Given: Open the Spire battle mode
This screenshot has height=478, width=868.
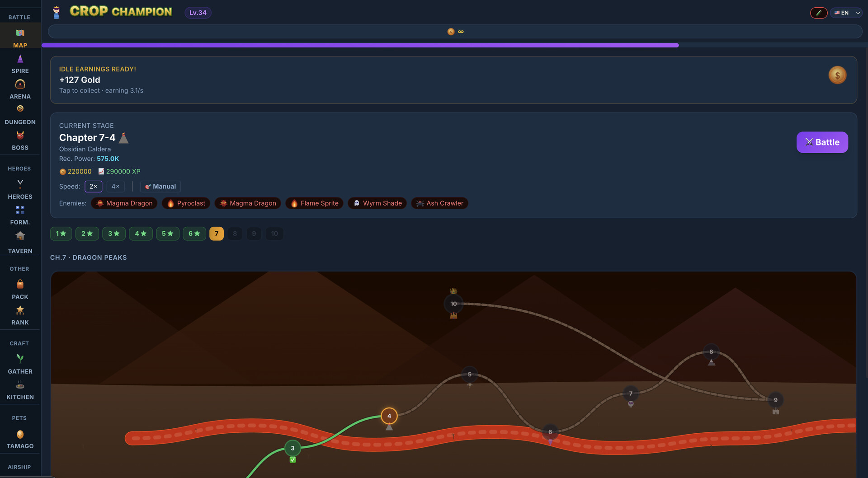Looking at the screenshot, I should click(x=20, y=64).
